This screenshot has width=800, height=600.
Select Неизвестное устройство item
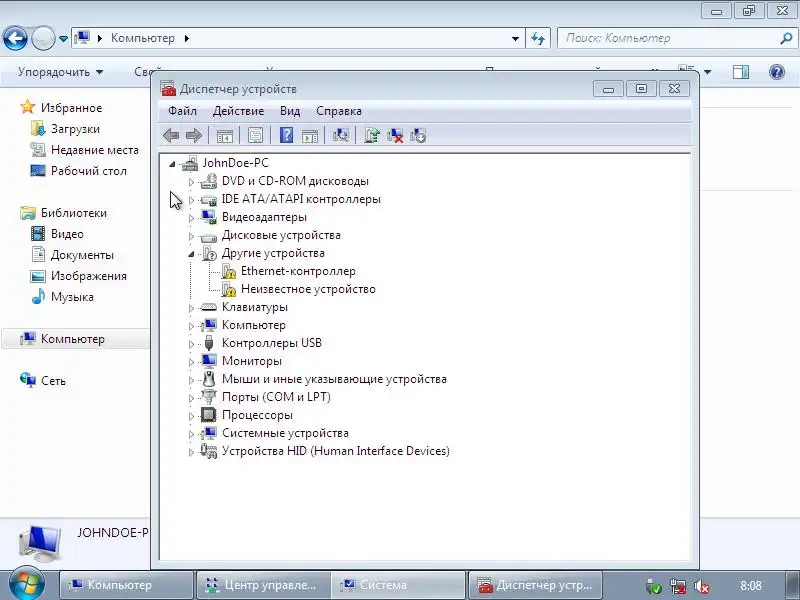point(308,289)
